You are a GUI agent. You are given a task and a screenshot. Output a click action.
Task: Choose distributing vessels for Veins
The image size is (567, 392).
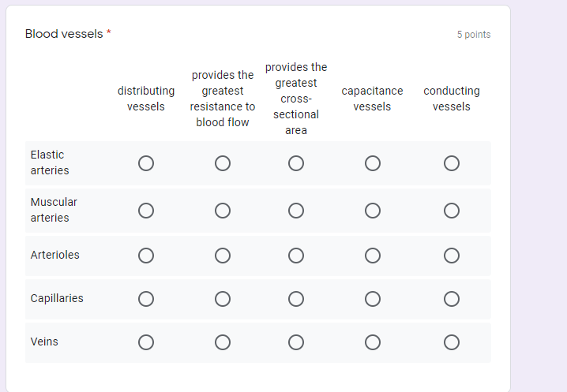pos(146,342)
